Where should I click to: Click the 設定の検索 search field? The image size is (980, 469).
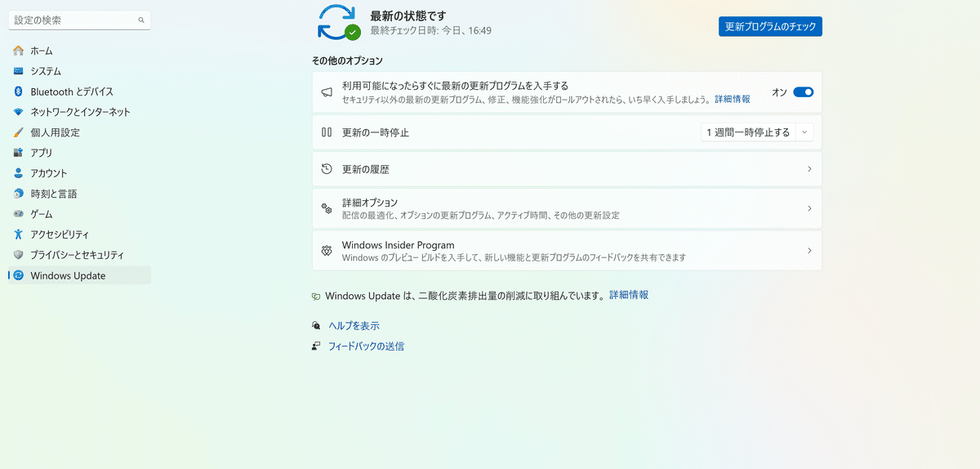80,20
